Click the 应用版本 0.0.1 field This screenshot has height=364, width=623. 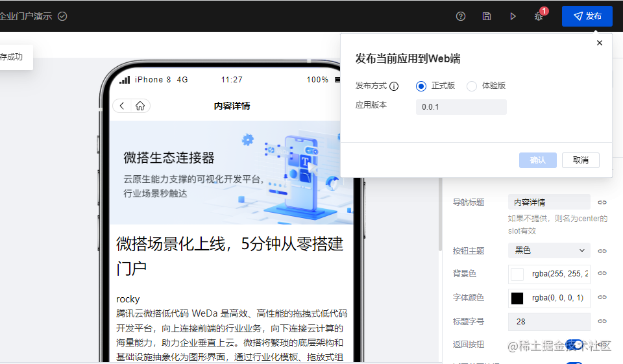tap(461, 107)
